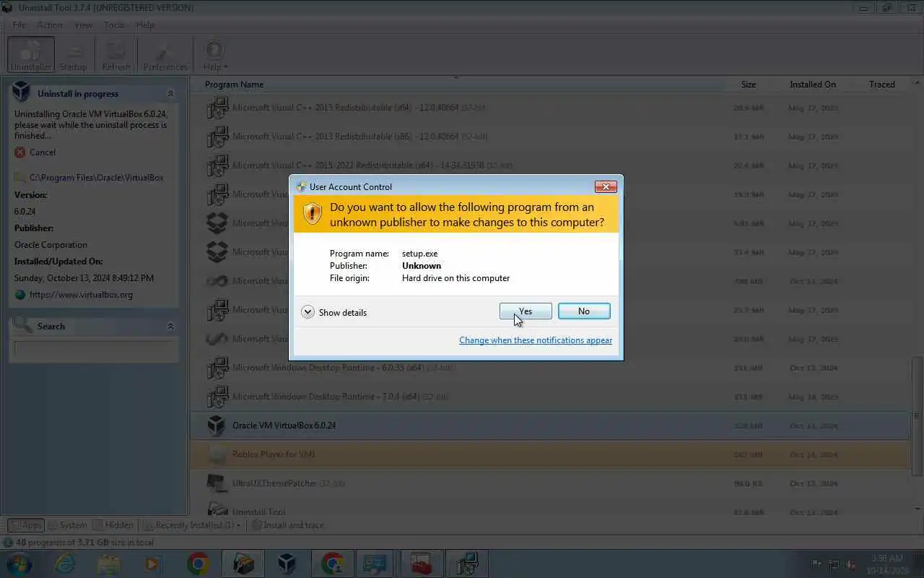Viewport: 924px width, 578px height.
Task: Open the first Google Chrome taskbar icon
Action: (198, 564)
